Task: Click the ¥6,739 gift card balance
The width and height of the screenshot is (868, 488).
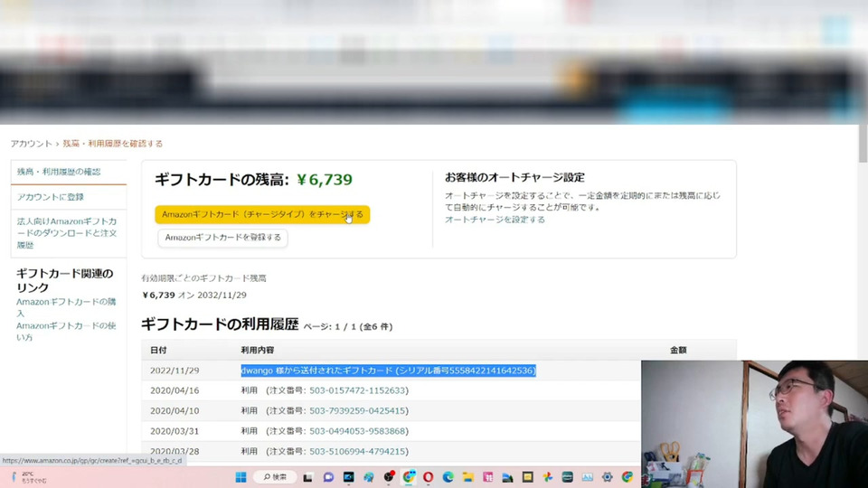Action: [325, 180]
